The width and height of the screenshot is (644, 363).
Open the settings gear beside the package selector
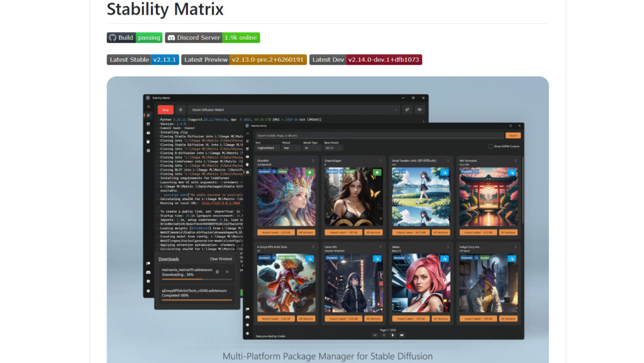pyautogui.click(x=180, y=108)
